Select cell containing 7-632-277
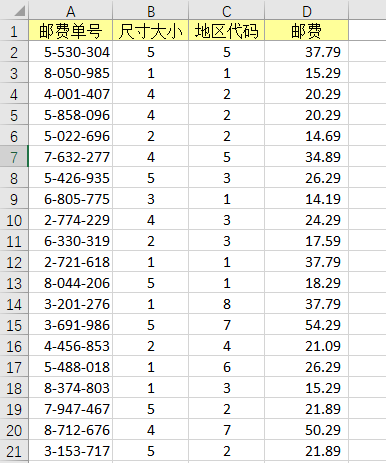This screenshot has width=386, height=463. coord(71,157)
